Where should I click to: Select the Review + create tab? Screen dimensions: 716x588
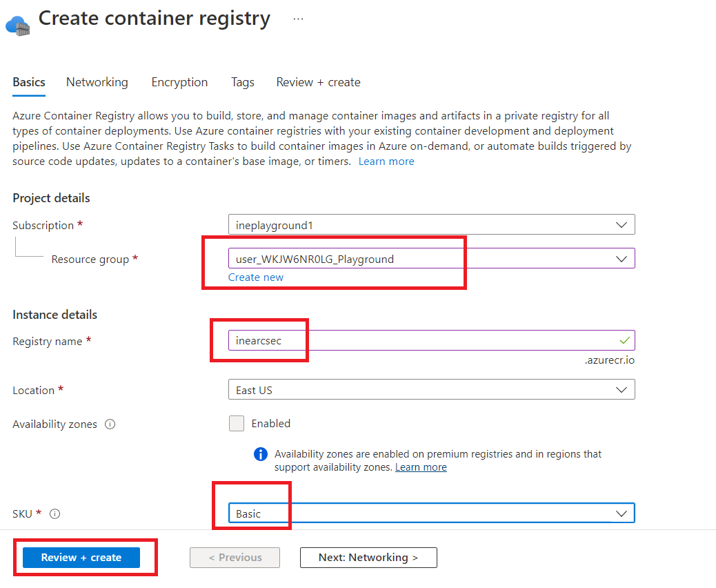318,82
